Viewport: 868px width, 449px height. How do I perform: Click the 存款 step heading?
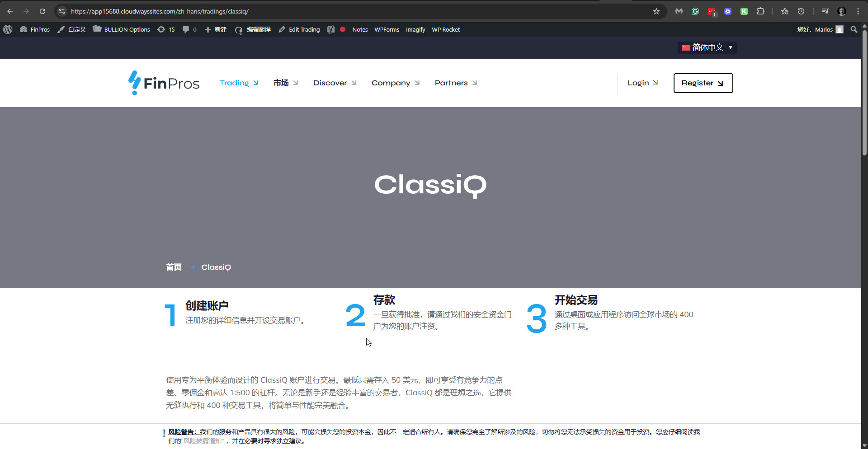384,300
